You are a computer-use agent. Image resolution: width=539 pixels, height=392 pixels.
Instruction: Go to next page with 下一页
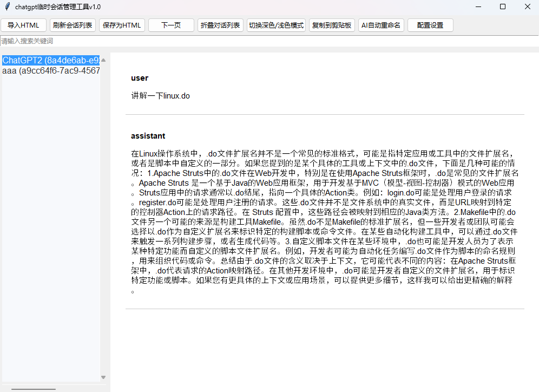[171, 25]
